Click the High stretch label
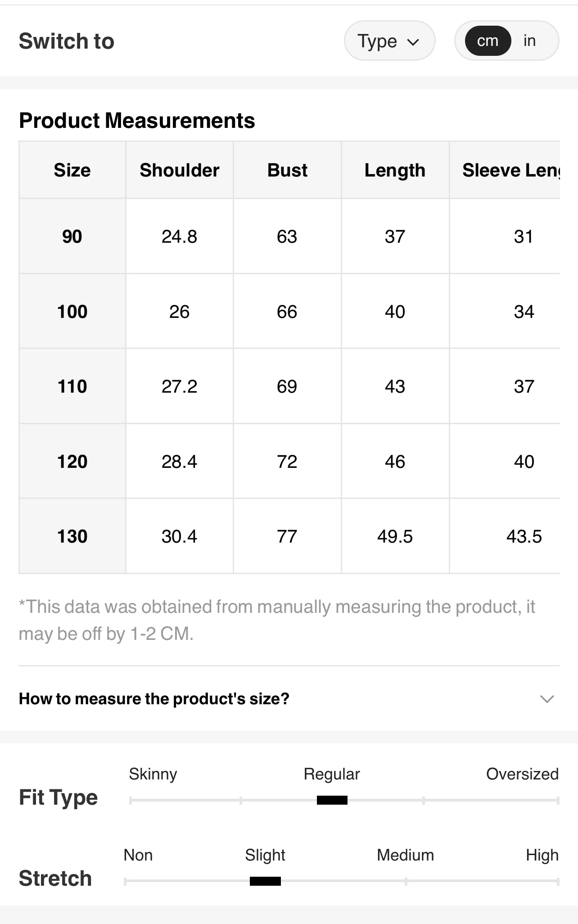The height and width of the screenshot is (924, 578). [542, 855]
